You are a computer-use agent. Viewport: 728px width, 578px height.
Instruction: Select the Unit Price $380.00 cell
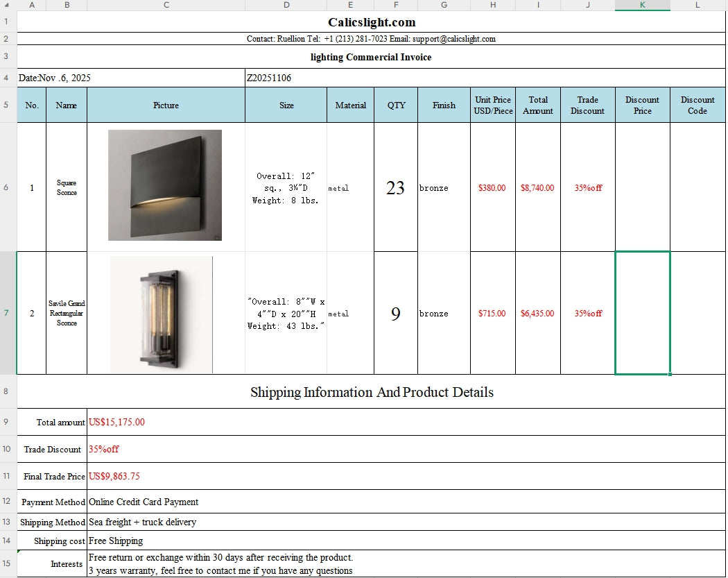pos(492,187)
